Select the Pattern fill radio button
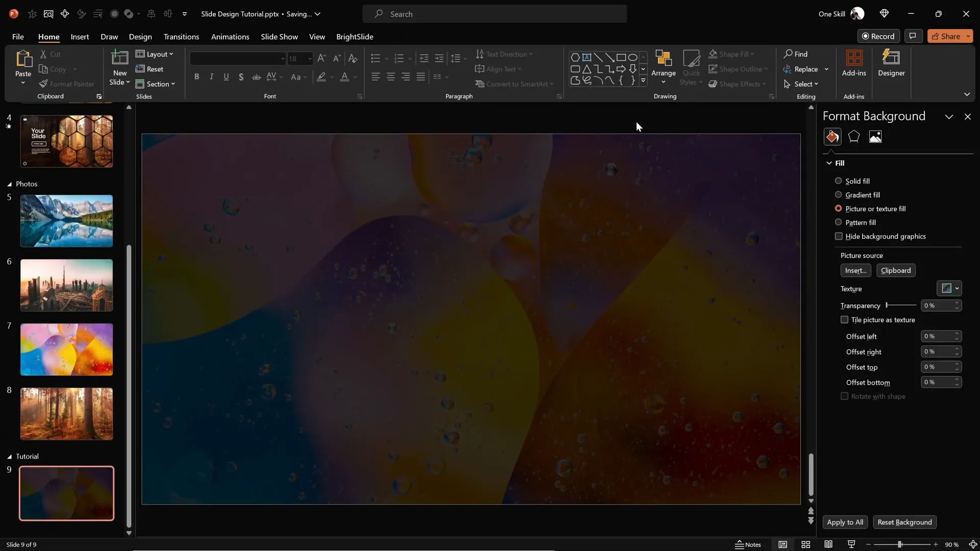Image resolution: width=980 pixels, height=551 pixels. point(838,222)
